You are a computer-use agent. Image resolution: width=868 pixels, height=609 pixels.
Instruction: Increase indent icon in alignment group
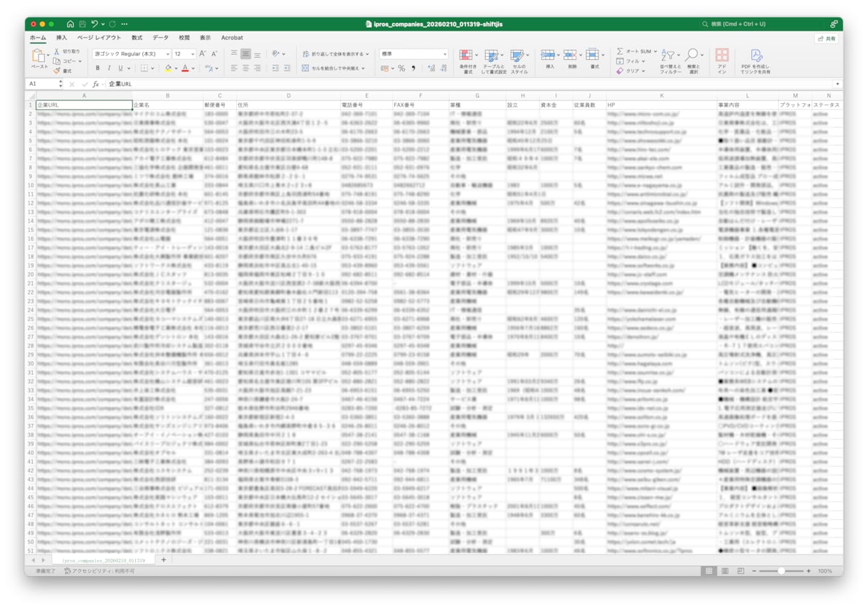click(289, 68)
